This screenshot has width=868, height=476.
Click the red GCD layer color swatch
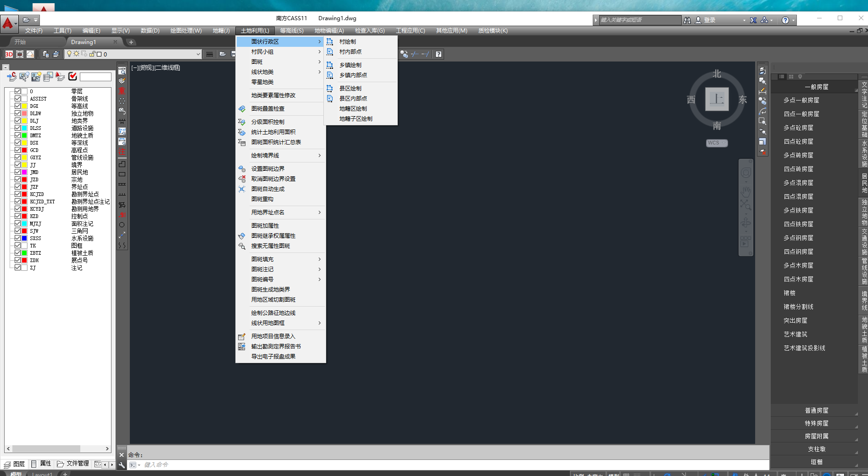[25, 150]
